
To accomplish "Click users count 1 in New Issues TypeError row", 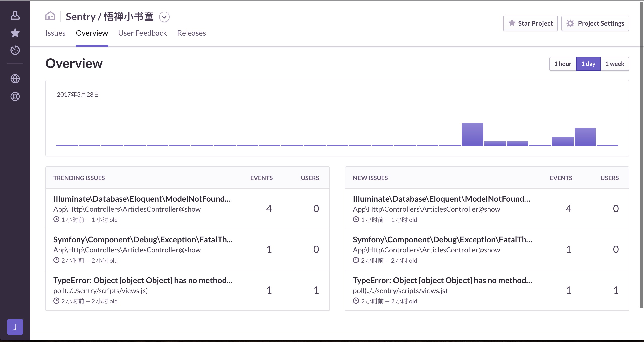I will tap(616, 290).
